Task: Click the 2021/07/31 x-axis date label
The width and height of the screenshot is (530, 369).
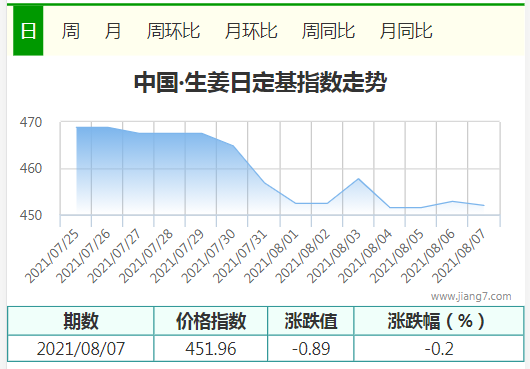Action: [x=240, y=257]
